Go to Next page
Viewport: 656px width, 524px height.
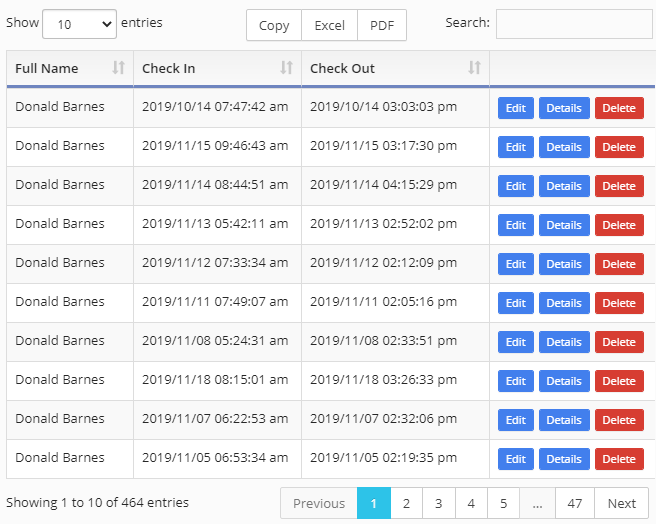(622, 503)
